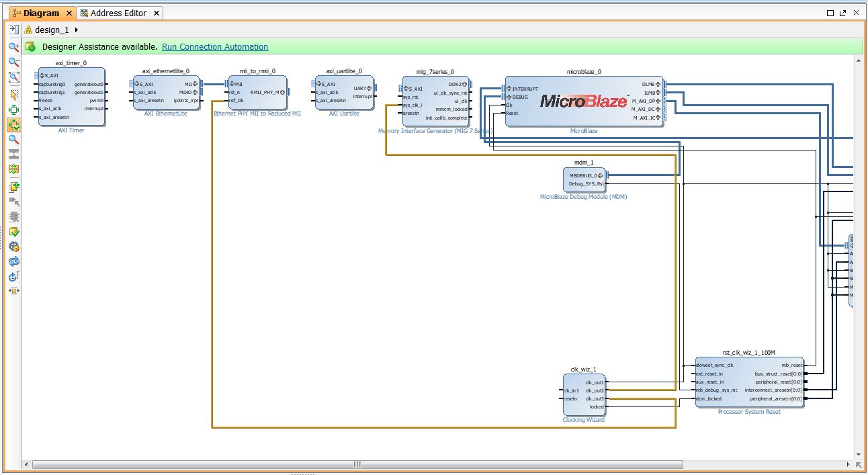Click the yellow Expand All icon
Screen dimensions: 868x475
[13, 170]
